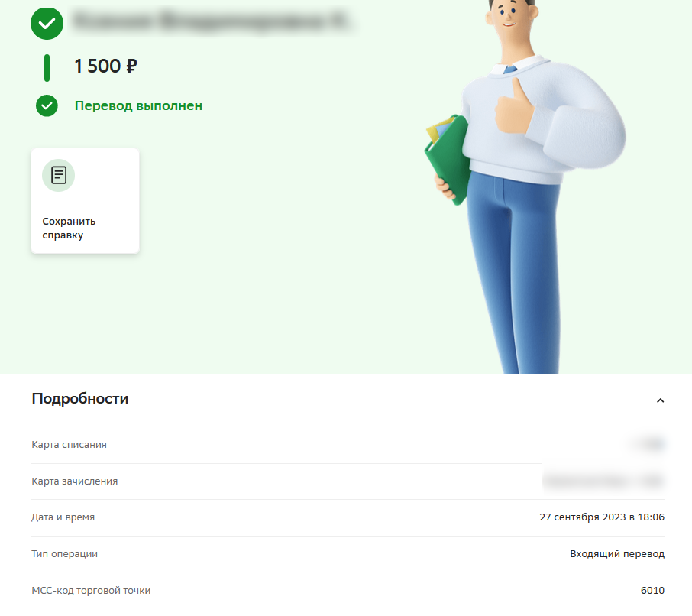Collapse the Подробности section with the chevron
Viewport: 692px width, 616px height.
[x=660, y=400]
